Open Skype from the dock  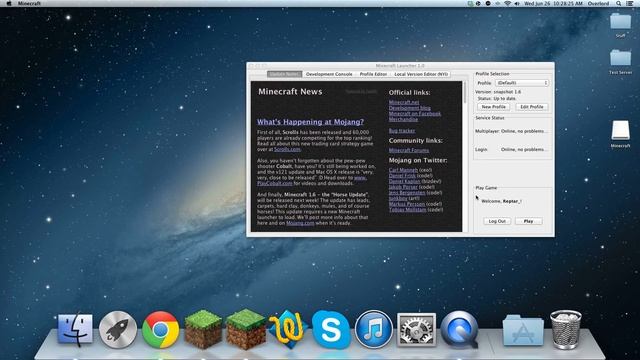click(x=331, y=330)
